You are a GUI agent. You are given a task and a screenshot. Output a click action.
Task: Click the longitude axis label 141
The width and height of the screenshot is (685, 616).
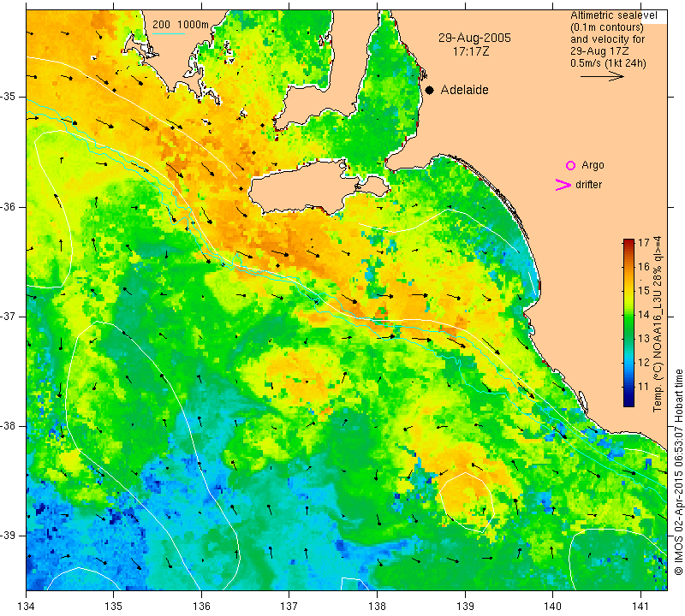640,607
